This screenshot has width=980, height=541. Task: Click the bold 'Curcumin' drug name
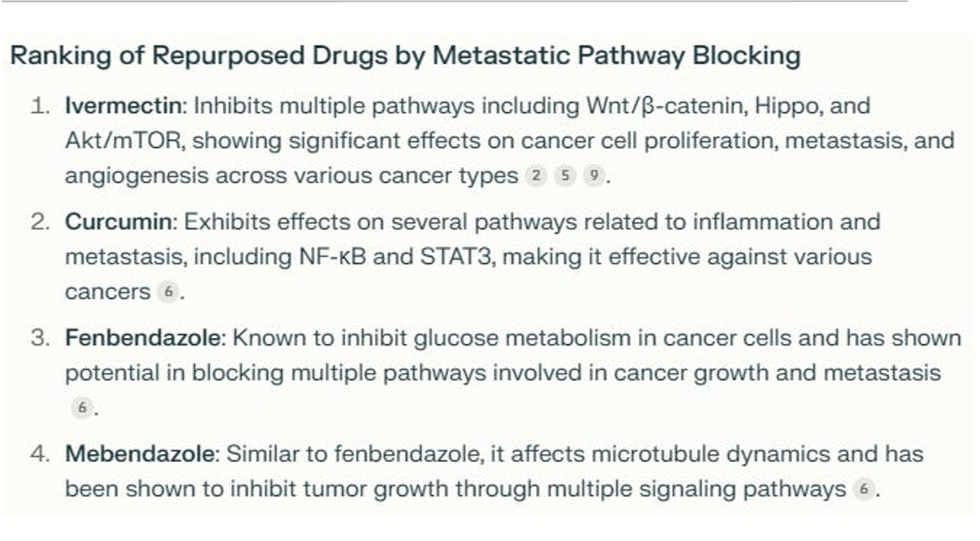point(118,222)
